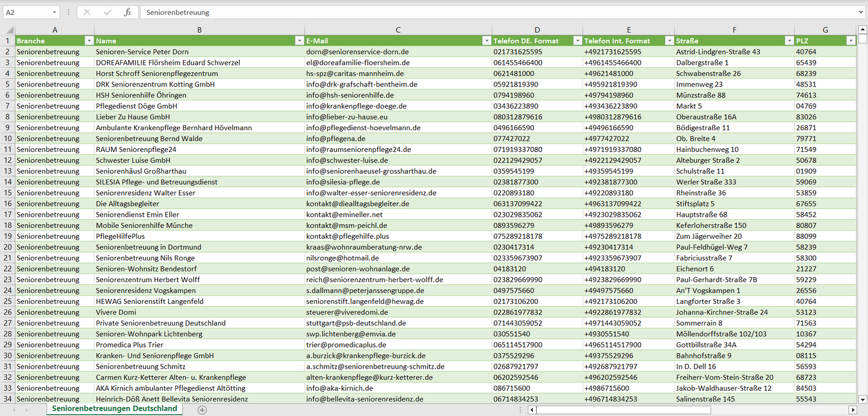Image resolution: width=868 pixels, height=416 pixels.
Task: Select row 10 header
Action: coord(7,139)
